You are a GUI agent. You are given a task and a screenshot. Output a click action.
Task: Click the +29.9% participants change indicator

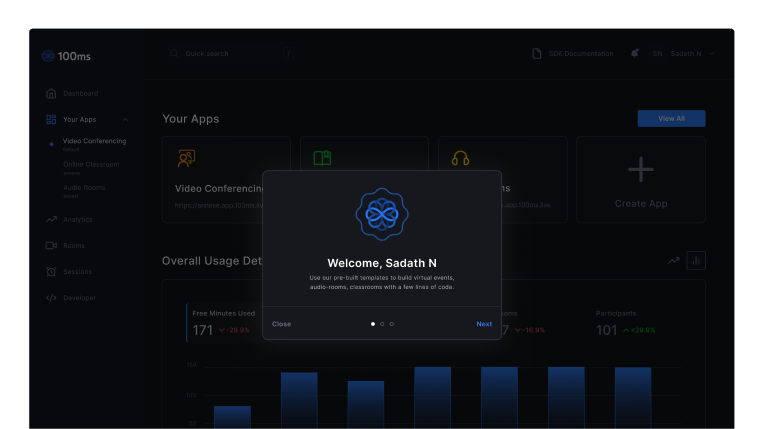pyautogui.click(x=639, y=330)
